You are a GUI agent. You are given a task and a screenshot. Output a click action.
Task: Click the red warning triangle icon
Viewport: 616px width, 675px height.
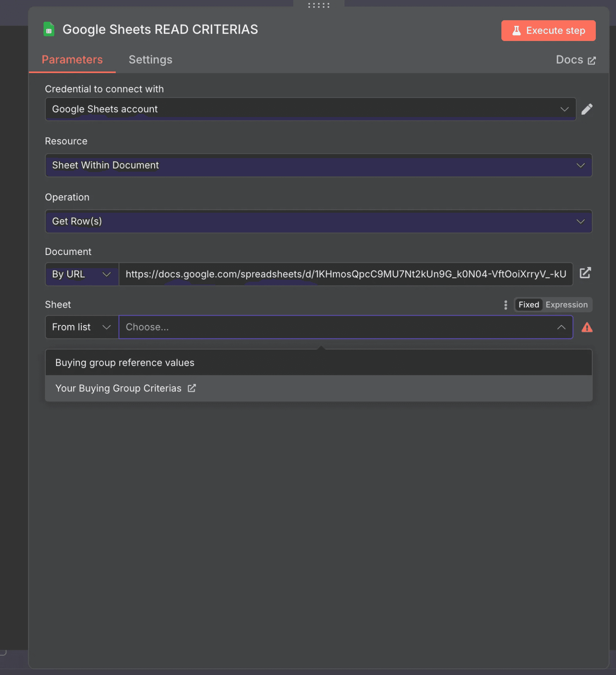click(x=587, y=327)
